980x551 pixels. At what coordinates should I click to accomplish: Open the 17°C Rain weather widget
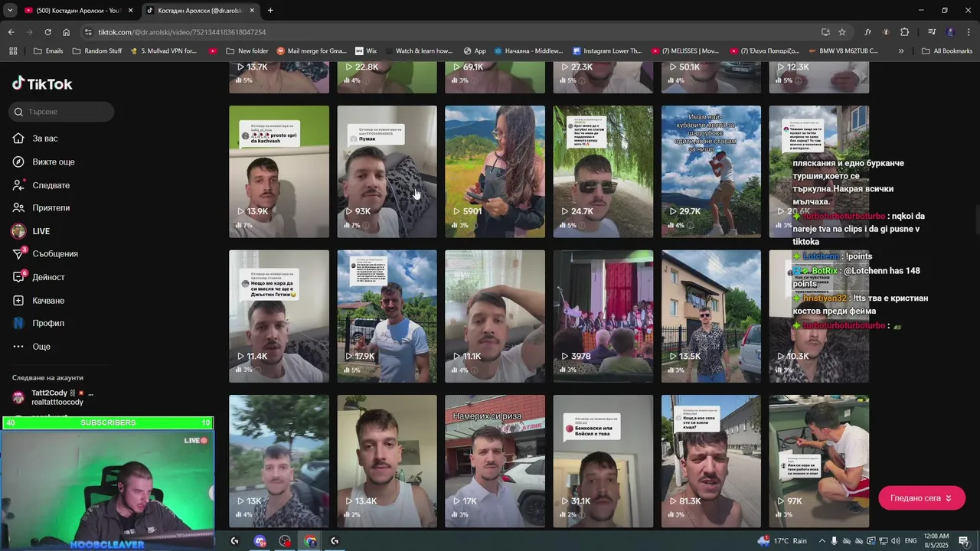[782, 541]
